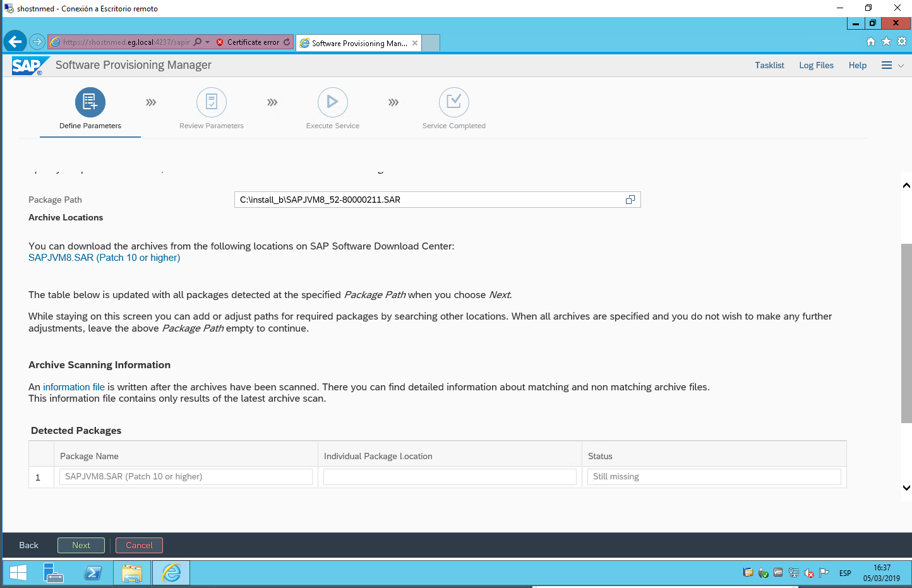912x588 pixels.
Task: Open Help in header
Action: tap(857, 66)
